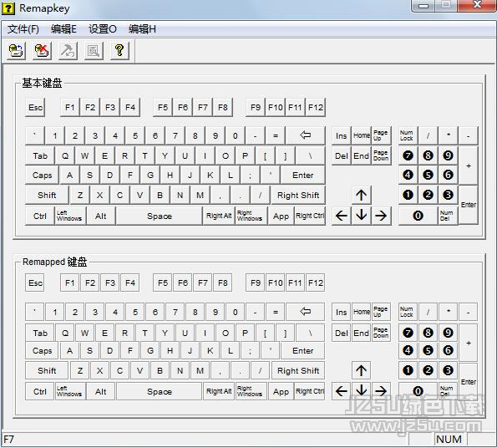Click the Ctrl key in Remapped keyboard
Image resolution: width=497 pixels, height=448 pixels.
pos(40,391)
